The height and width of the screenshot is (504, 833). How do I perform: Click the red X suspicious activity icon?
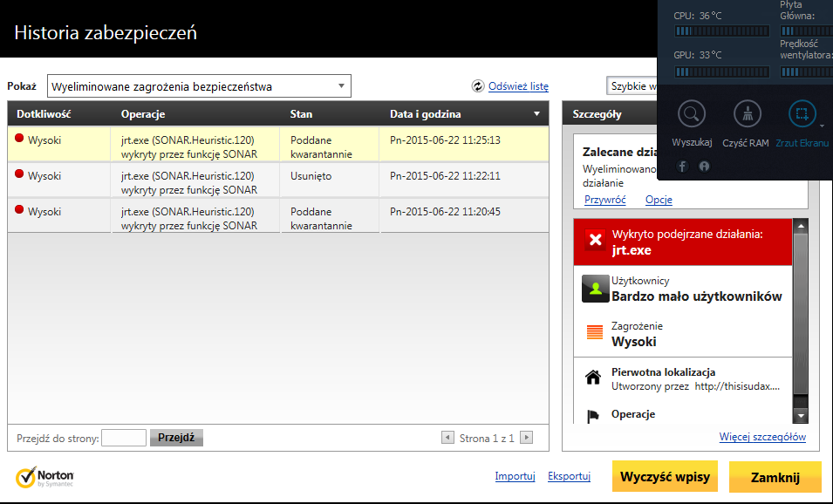coord(595,242)
